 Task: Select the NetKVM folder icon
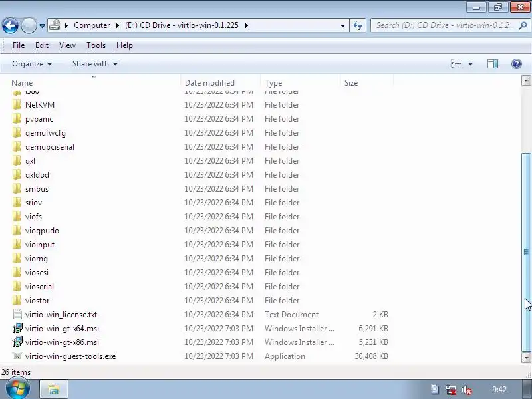pos(17,105)
